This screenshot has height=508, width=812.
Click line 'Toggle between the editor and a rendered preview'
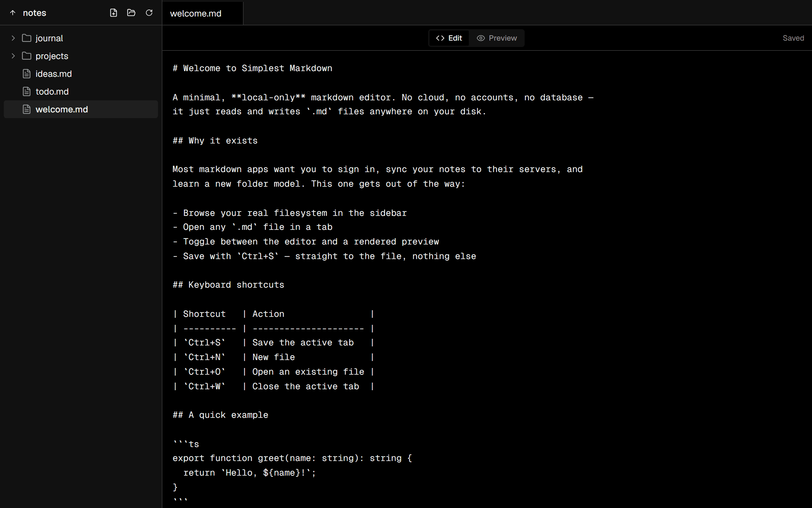pos(306,242)
